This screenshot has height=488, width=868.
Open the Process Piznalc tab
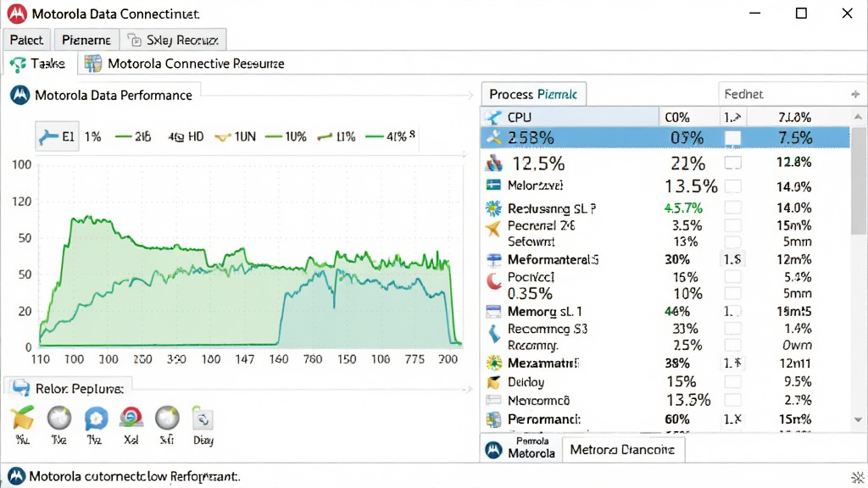tap(533, 94)
